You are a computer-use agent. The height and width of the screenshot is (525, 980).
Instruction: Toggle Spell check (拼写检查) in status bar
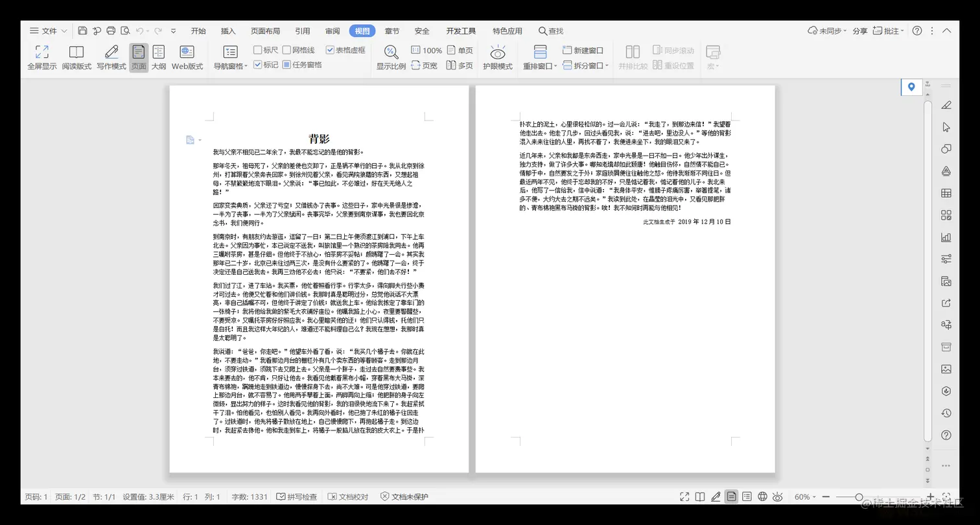[297, 496]
